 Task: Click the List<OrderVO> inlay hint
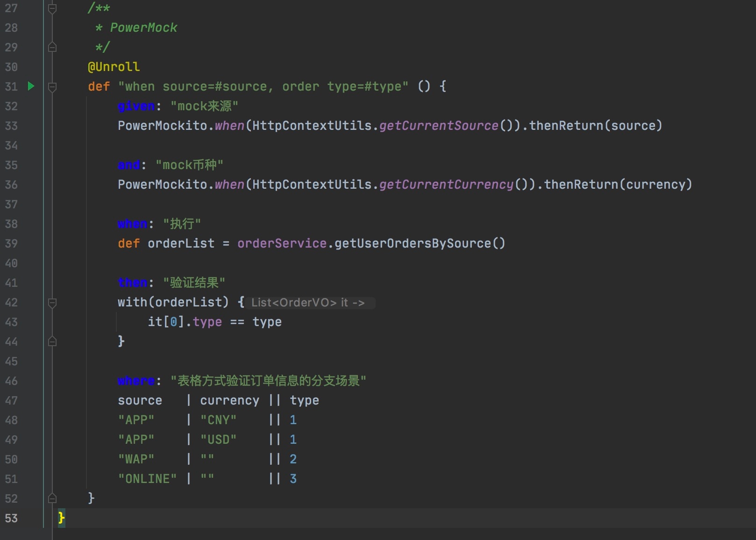(x=307, y=303)
